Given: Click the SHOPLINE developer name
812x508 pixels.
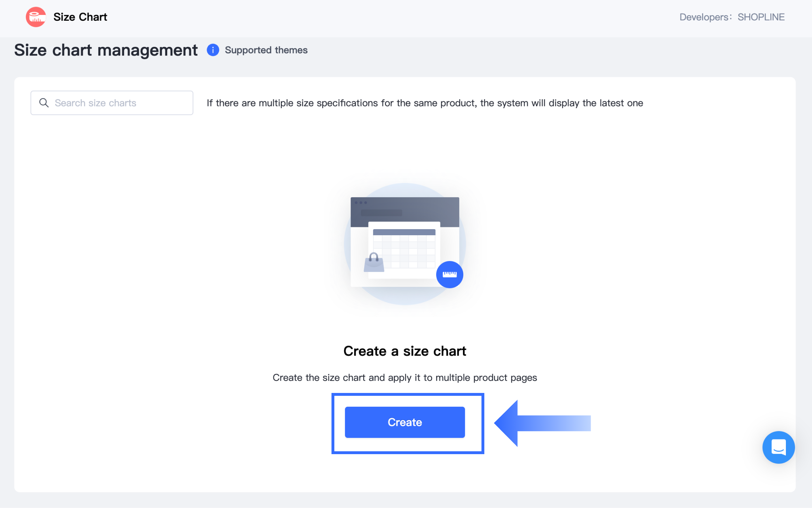Looking at the screenshot, I should coord(761,17).
